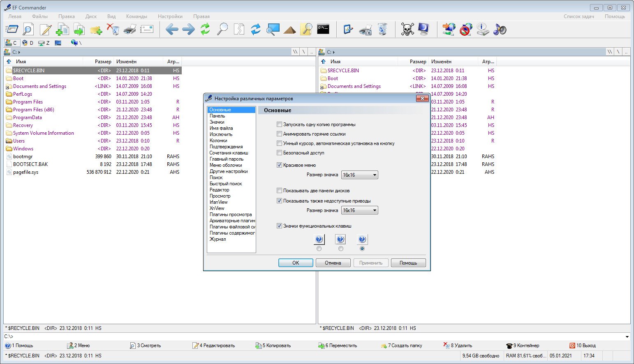Click the green refresh arrows icon
The height and width of the screenshot is (364, 634).
[x=205, y=29]
